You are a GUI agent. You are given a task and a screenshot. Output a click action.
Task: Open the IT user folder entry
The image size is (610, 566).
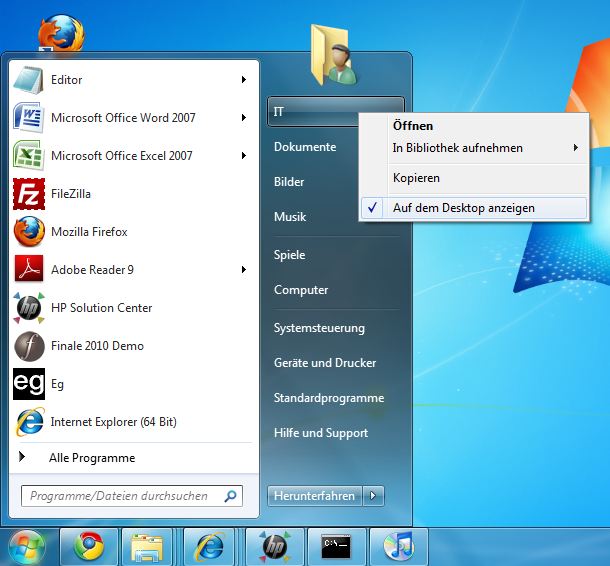click(312, 112)
